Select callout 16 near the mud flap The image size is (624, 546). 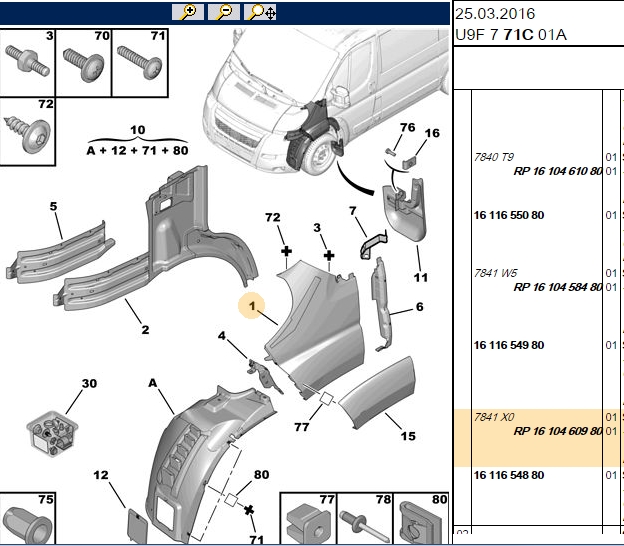[x=432, y=133]
